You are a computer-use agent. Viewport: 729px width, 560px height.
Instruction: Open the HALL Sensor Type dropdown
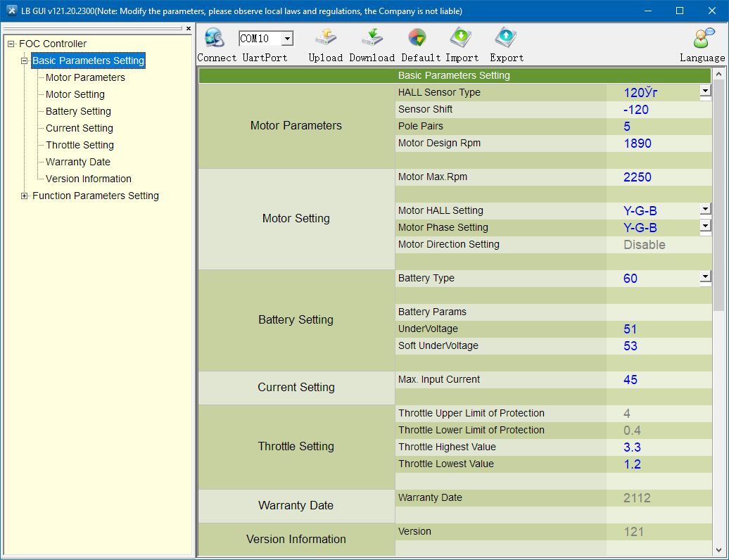(705, 91)
